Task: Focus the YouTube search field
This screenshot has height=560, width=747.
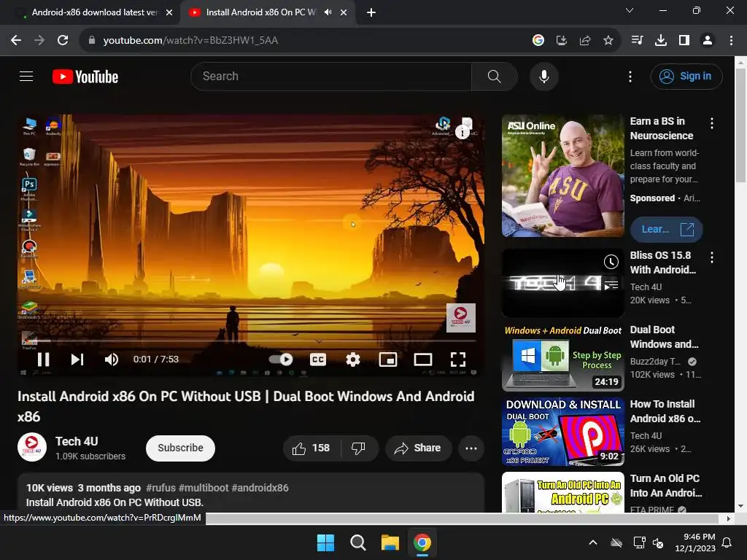Action: [331, 76]
